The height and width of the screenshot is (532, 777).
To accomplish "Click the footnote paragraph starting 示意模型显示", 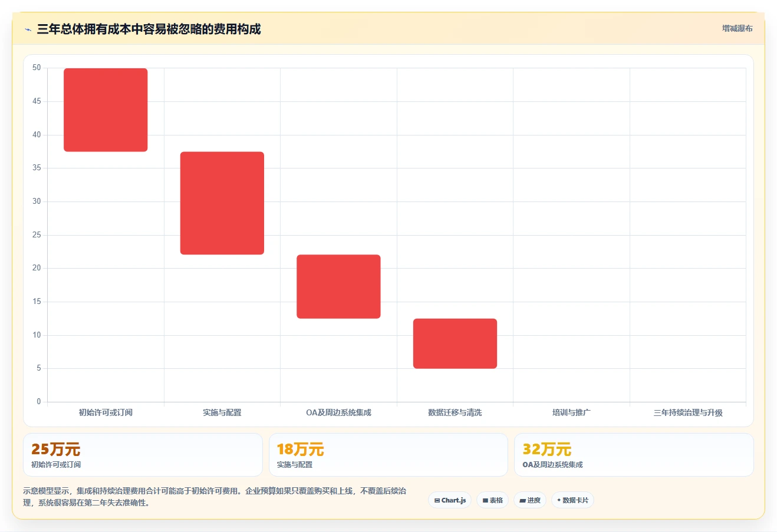I will tap(215, 497).
